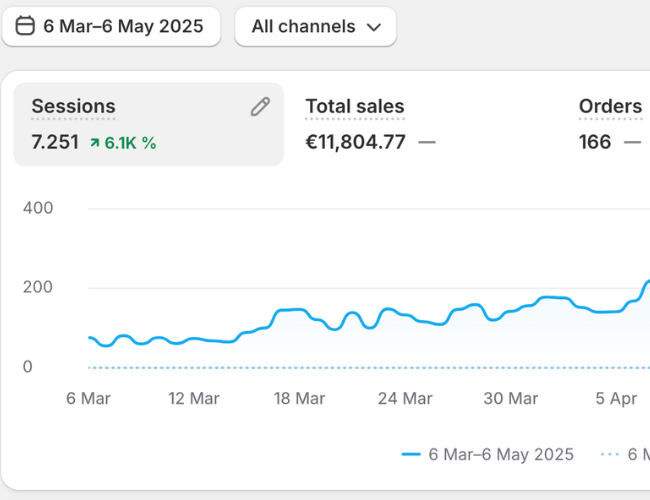Viewport: 650px width, 500px height.
Task: Switch to the Orders metric
Action: pos(610,107)
